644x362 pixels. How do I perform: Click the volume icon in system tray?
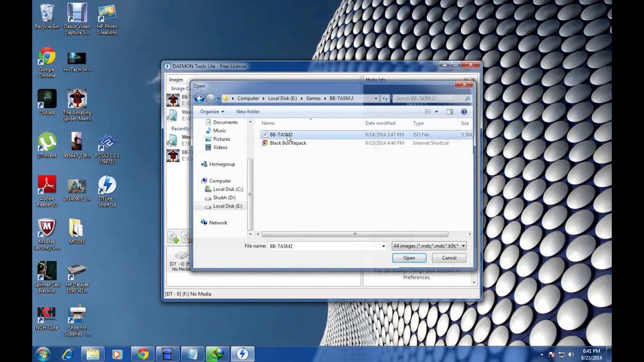point(572,354)
